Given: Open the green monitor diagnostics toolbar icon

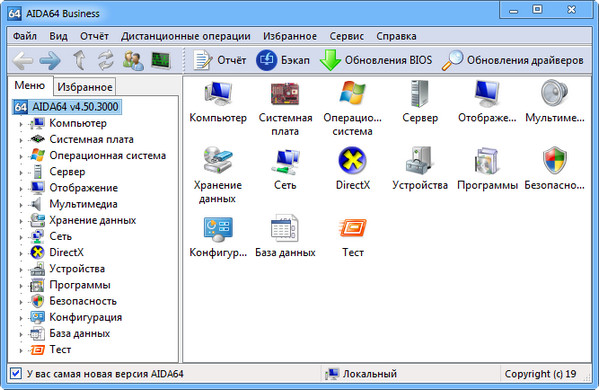Looking at the screenshot, I should click(x=161, y=60).
